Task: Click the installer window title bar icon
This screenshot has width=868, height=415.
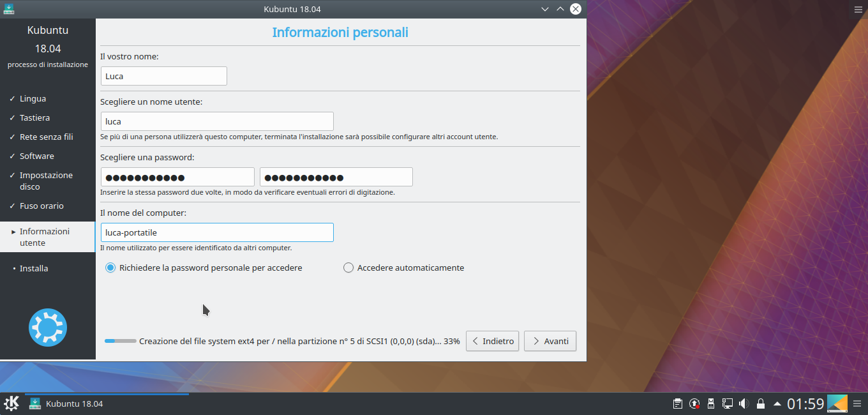Action: 8,9
